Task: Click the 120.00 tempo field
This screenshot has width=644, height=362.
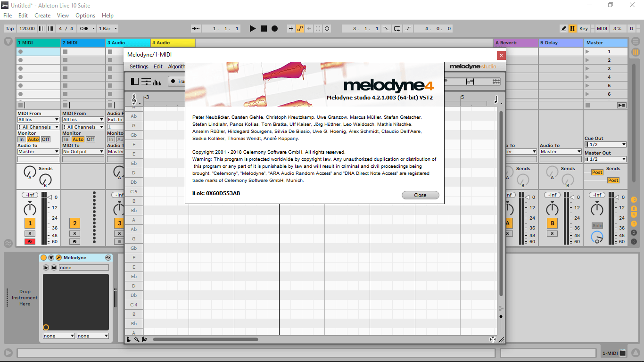Action: [27, 28]
